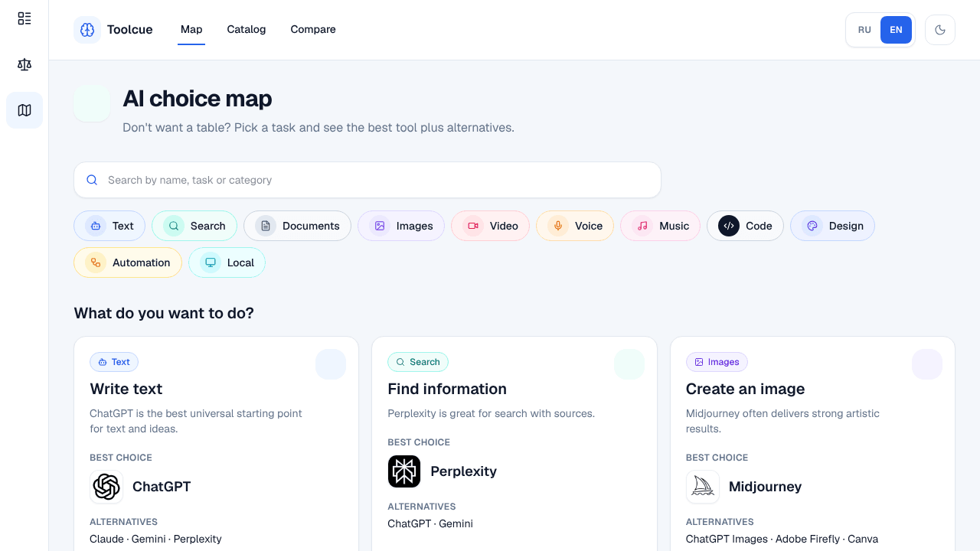Select the map icon in sidebar
The height and width of the screenshot is (551, 980).
tap(24, 110)
